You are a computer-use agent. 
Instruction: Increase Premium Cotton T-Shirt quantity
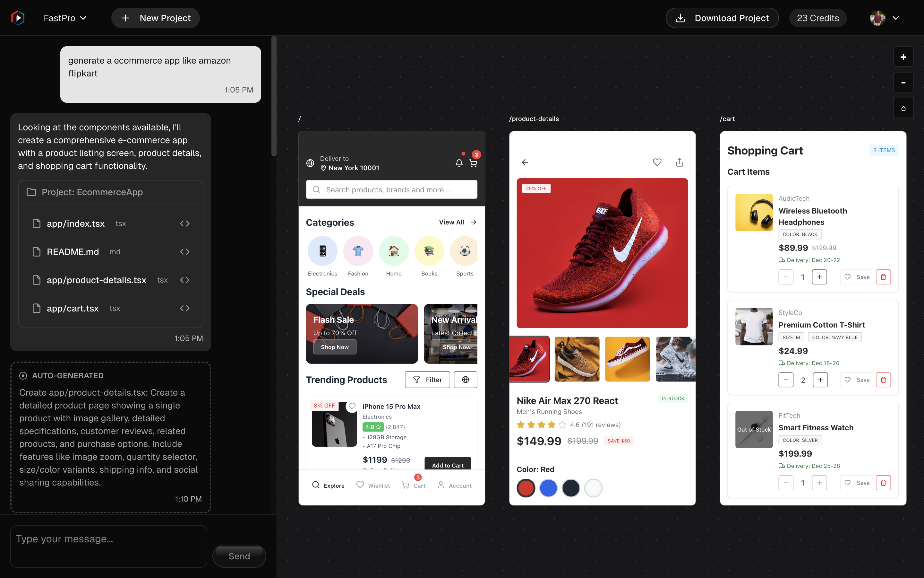tap(820, 380)
